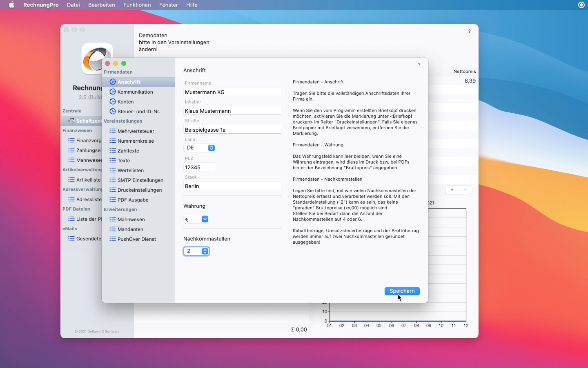Select the PushOver Dienst list icon
588x368 pixels.
[113, 239]
